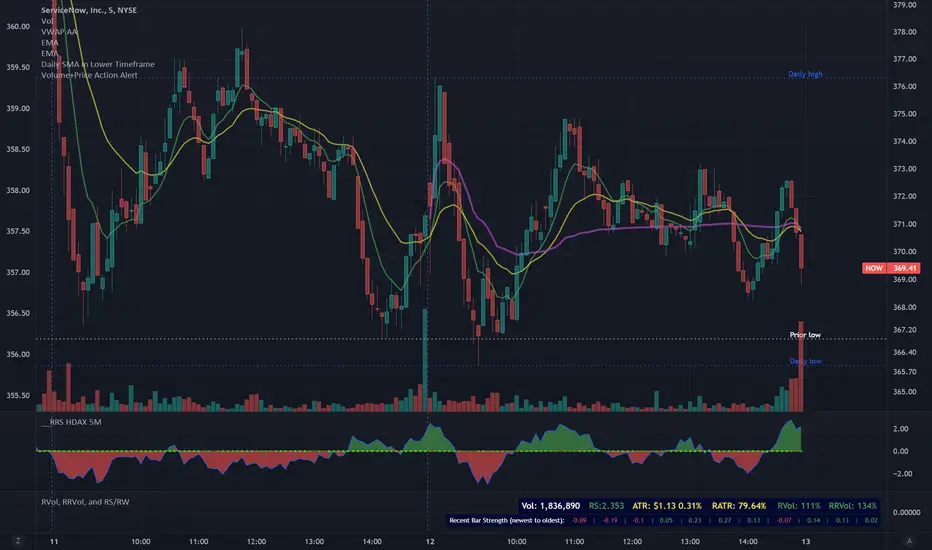Image resolution: width=932 pixels, height=550 pixels.
Task: Select Volume+Price Action Alert legend
Action: 89,75
